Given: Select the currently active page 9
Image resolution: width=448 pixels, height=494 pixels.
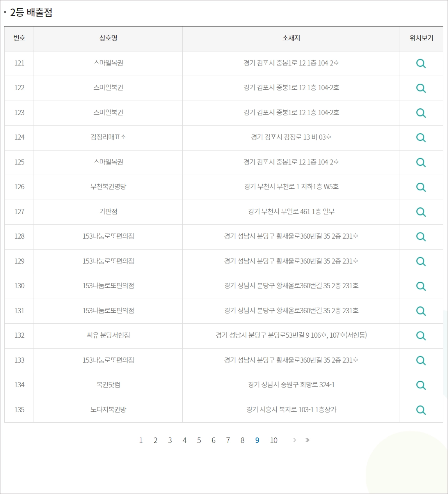Looking at the screenshot, I should tap(257, 440).
